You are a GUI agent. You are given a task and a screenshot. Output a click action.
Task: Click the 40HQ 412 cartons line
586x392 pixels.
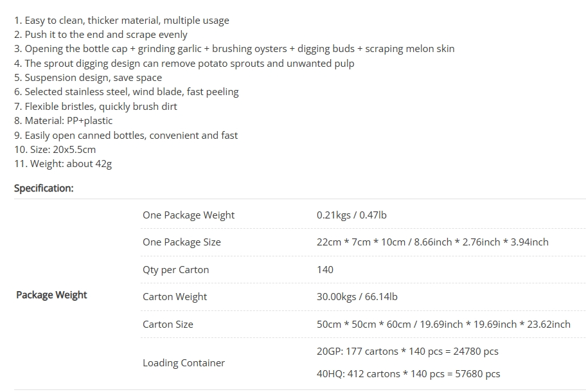click(408, 374)
